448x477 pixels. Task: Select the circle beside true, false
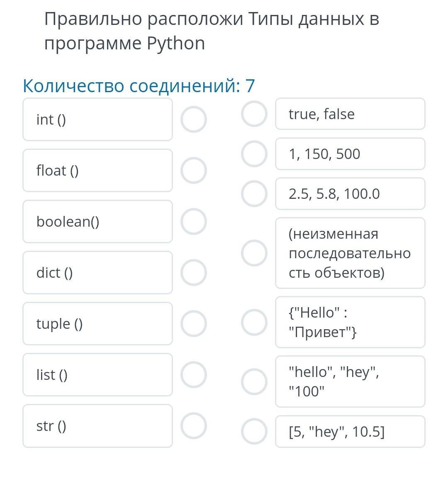pos(254,114)
